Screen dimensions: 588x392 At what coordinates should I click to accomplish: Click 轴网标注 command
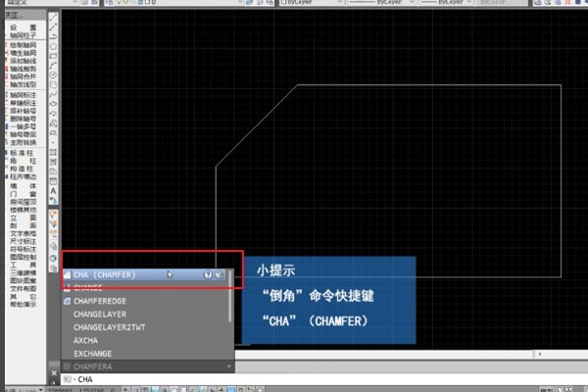[24, 95]
